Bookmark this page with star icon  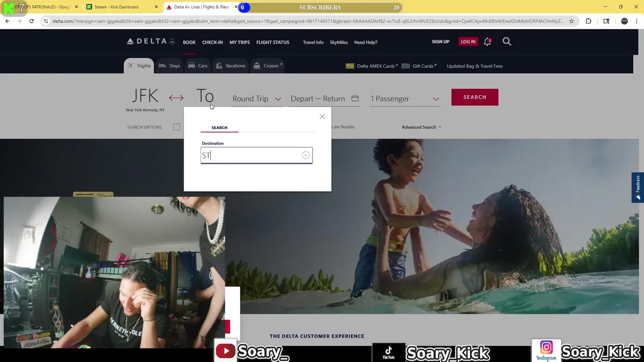[572, 21]
